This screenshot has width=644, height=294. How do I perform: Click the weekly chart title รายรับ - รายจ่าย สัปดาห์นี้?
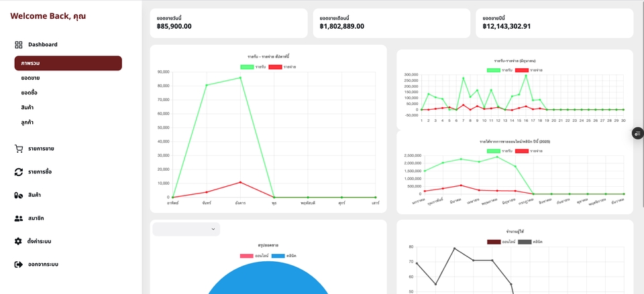click(x=268, y=56)
